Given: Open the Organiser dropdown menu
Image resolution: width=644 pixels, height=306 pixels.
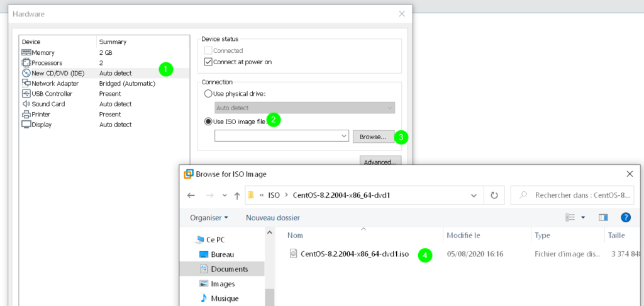Looking at the screenshot, I should point(209,218).
